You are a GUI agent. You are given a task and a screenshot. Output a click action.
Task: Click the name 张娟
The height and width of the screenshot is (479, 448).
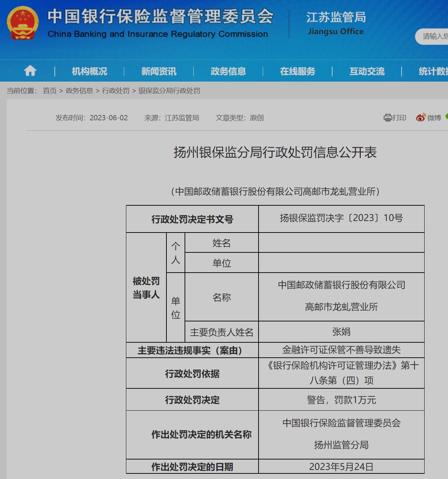point(341,332)
